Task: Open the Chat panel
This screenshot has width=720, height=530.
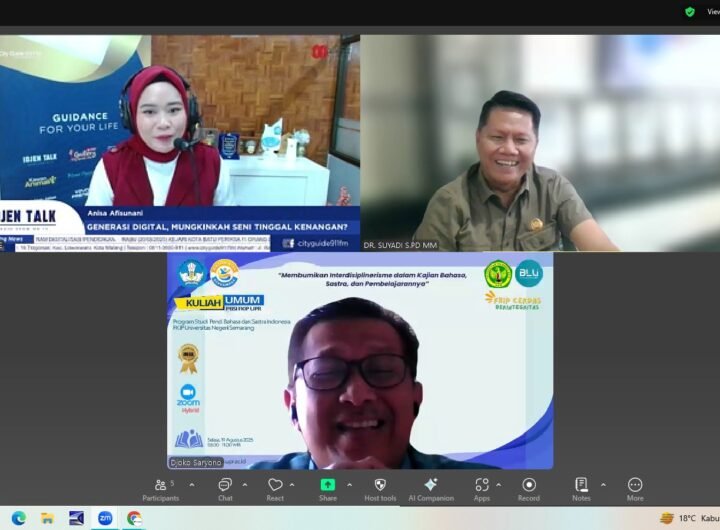Action: 225,490
